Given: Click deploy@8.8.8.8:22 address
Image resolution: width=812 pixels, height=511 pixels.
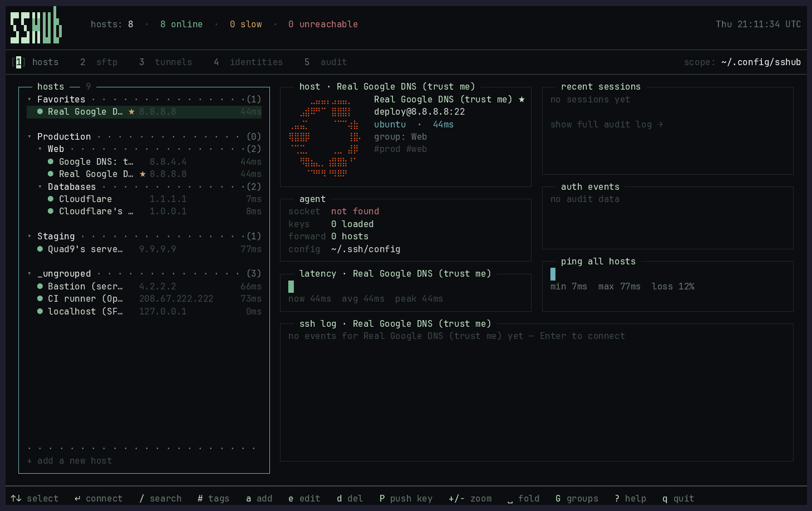Looking at the screenshot, I should (420, 112).
